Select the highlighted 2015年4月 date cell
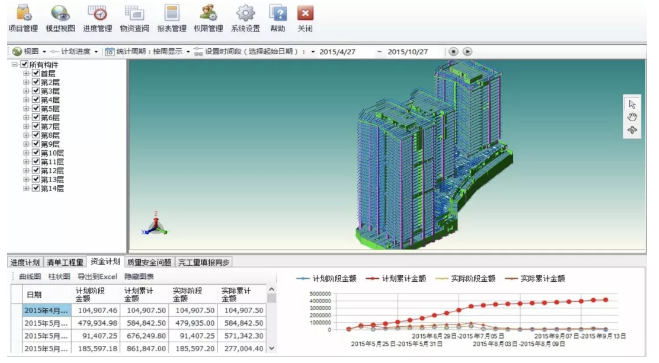659x363 pixels. pyautogui.click(x=47, y=310)
